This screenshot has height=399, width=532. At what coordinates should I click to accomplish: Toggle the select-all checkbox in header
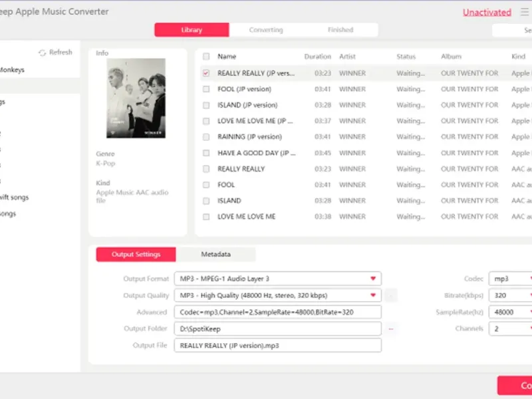pos(206,57)
